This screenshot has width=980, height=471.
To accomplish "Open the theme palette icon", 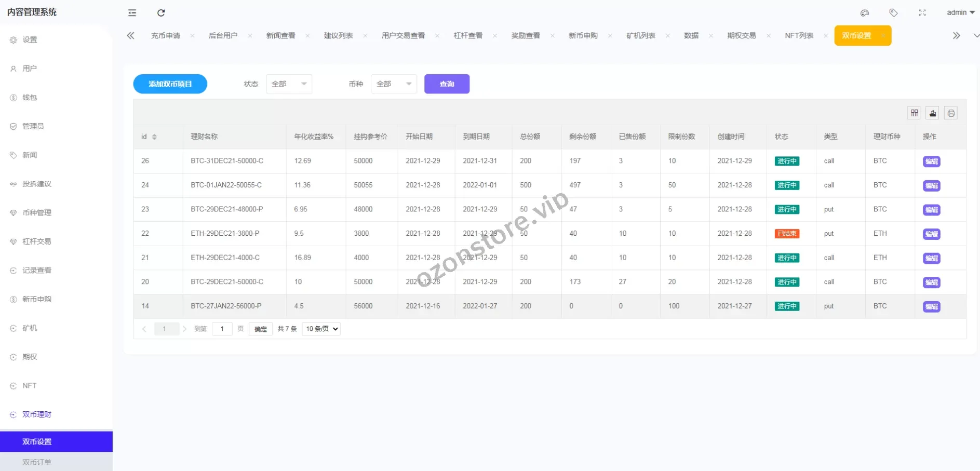I will [x=865, y=13].
